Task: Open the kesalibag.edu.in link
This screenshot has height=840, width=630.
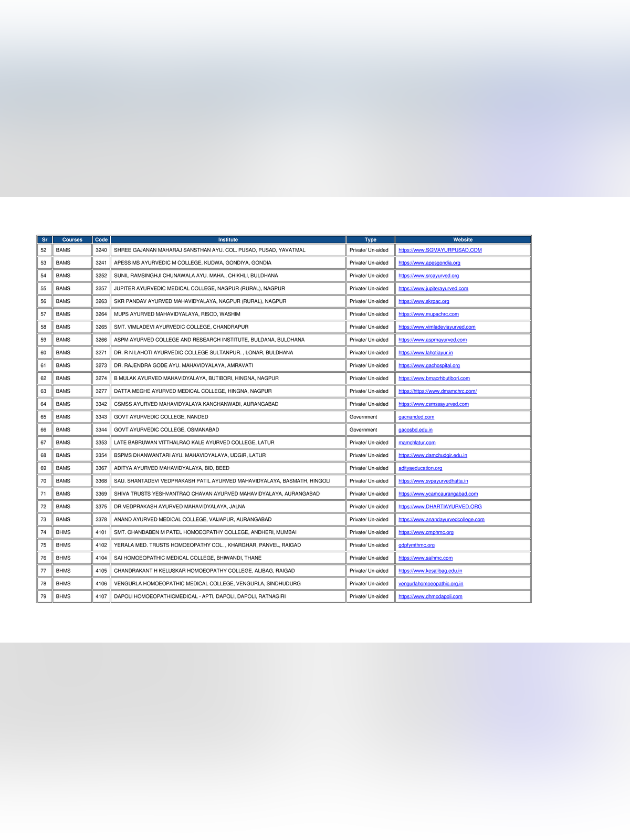Action: click(x=430, y=571)
